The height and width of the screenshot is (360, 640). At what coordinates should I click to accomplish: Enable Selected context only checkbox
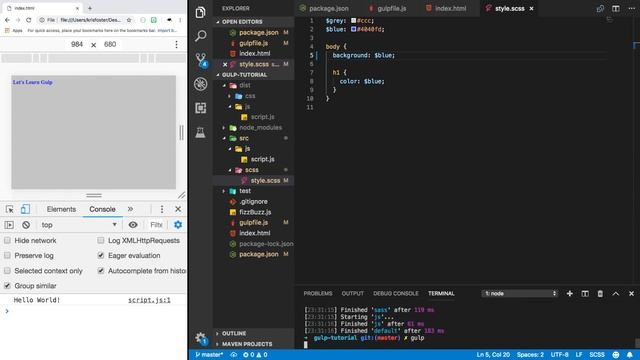(x=7, y=271)
